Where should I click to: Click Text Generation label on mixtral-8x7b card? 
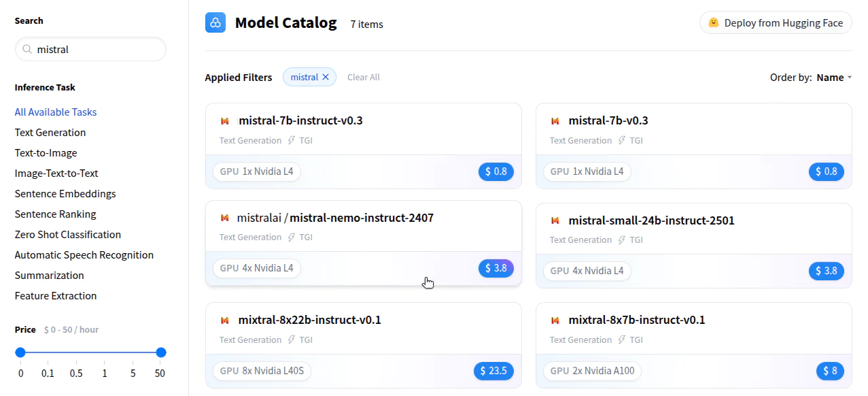[x=580, y=340]
